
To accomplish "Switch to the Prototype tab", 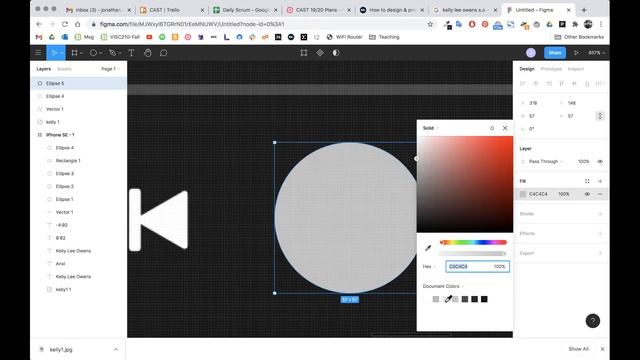I will (551, 69).
